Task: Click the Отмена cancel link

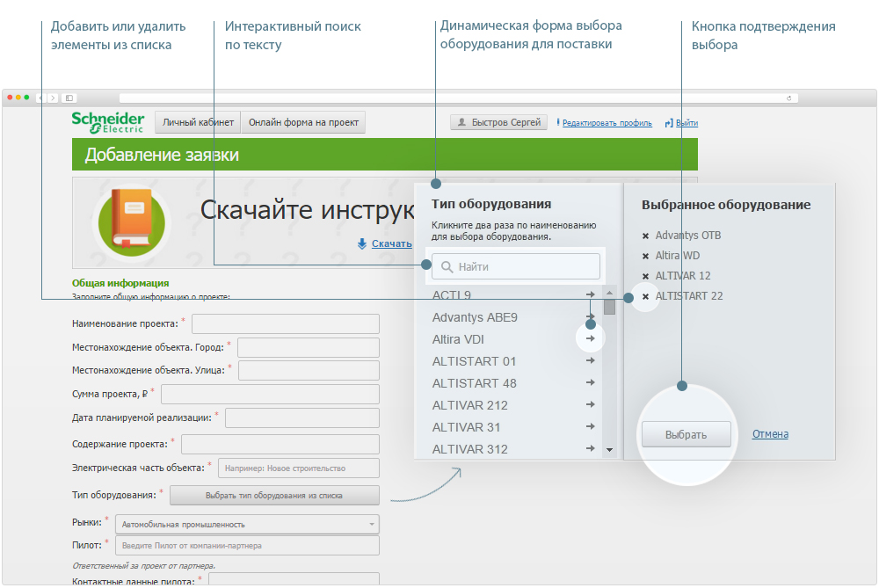Action: tap(770, 434)
